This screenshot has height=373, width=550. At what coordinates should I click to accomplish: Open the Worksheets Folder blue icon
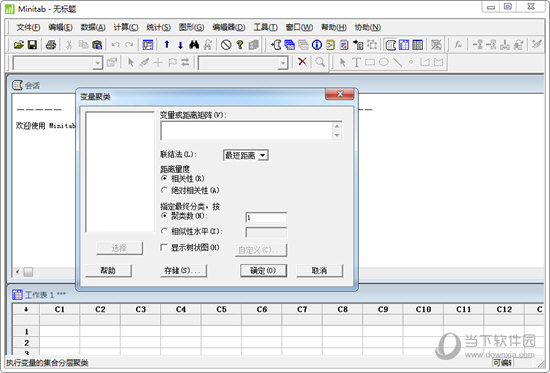pyautogui.click(x=289, y=45)
